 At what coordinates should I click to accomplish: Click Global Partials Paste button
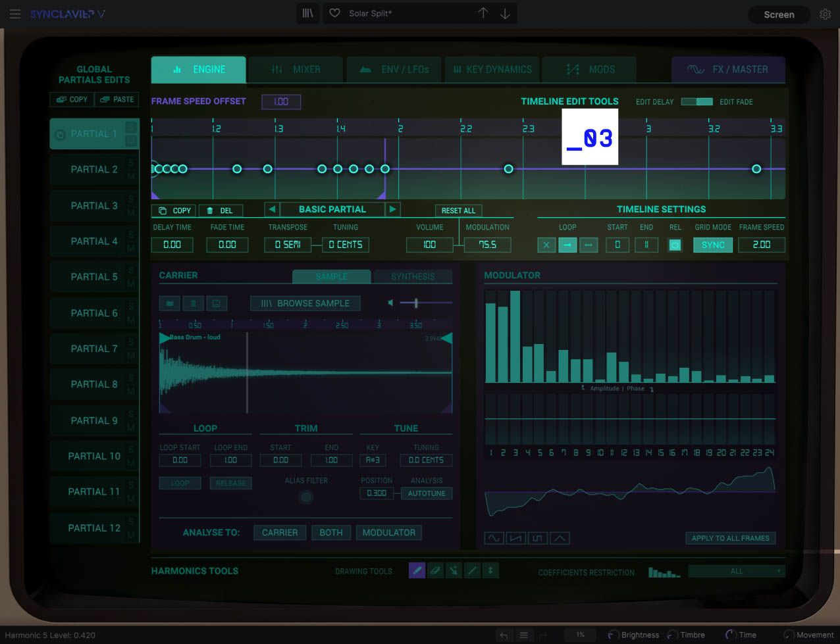(x=117, y=99)
